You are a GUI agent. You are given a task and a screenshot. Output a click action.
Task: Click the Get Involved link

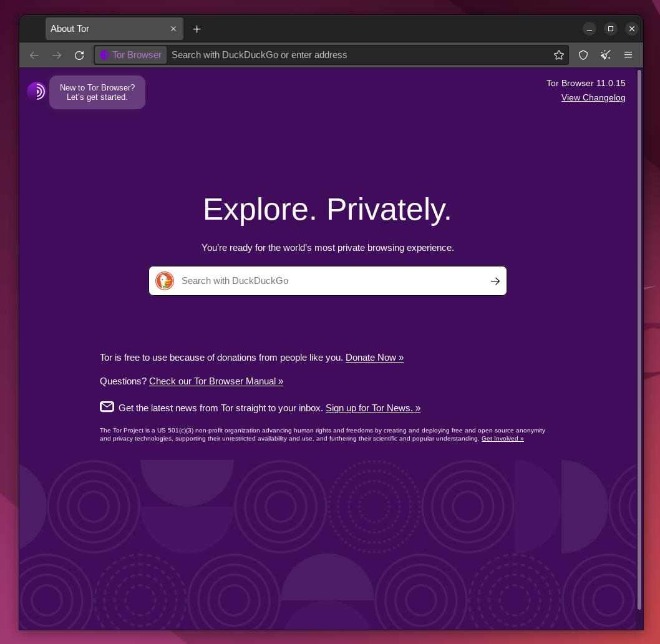click(502, 438)
